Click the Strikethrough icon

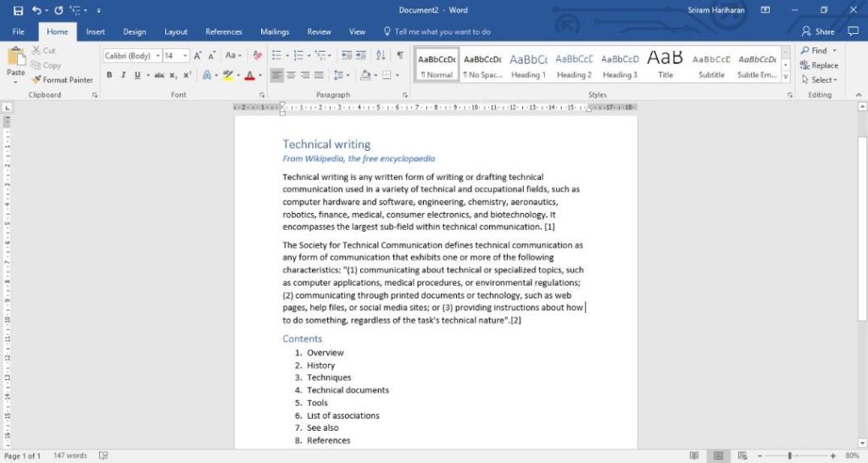tap(159, 75)
